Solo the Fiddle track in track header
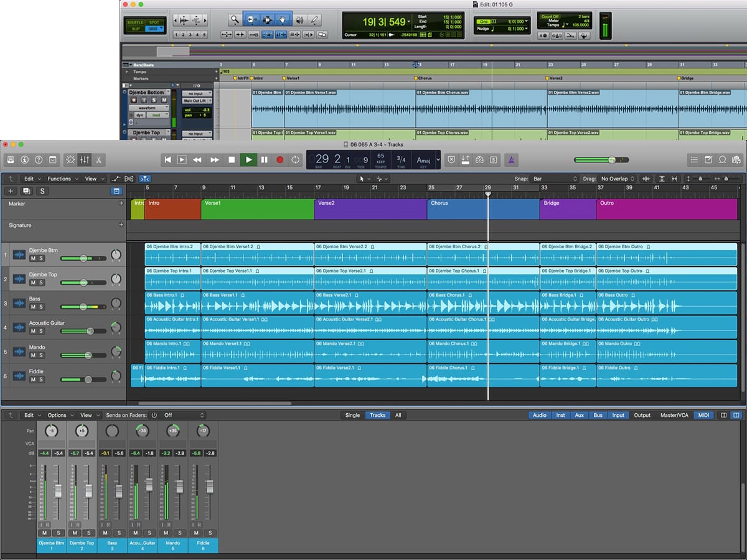 41,380
